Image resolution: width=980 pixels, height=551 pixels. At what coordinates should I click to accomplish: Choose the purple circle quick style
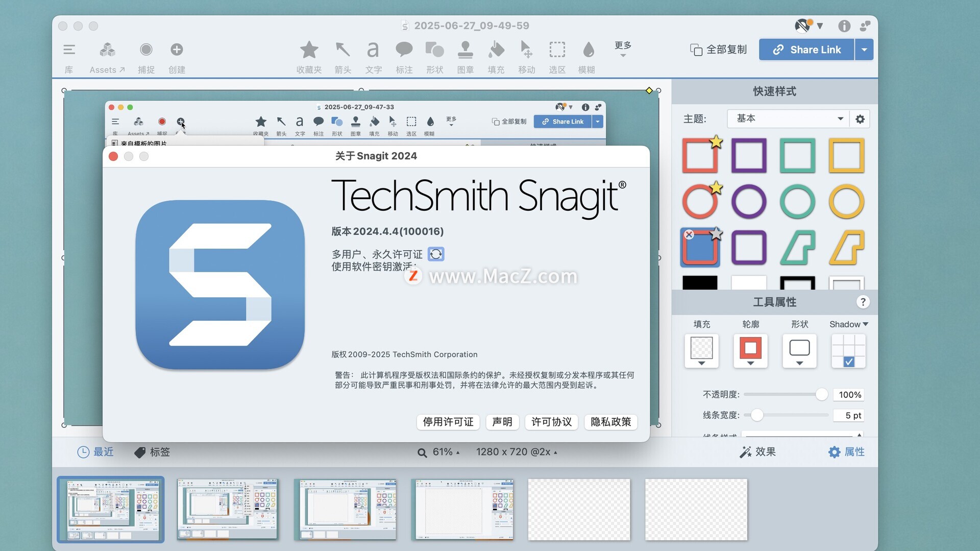click(x=749, y=202)
